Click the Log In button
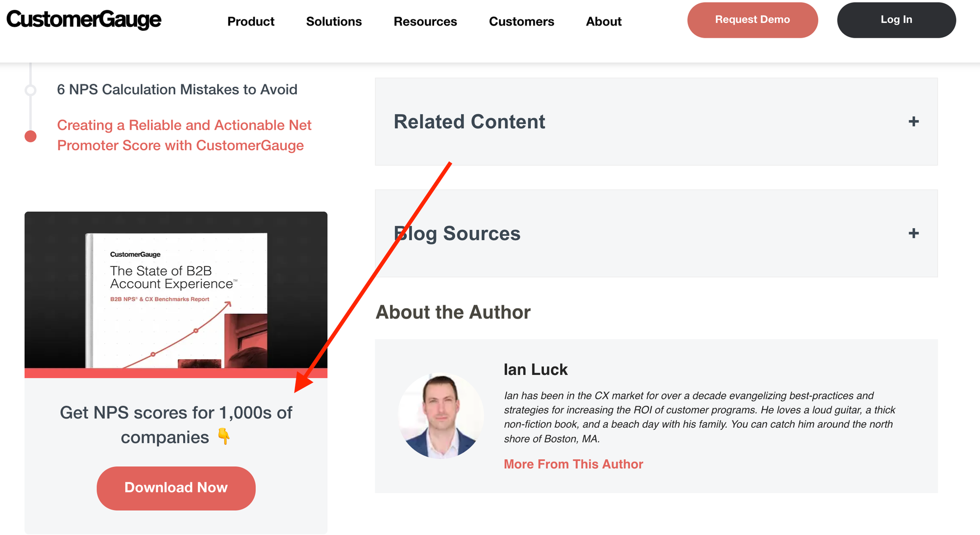This screenshot has width=980, height=535. tap(896, 20)
